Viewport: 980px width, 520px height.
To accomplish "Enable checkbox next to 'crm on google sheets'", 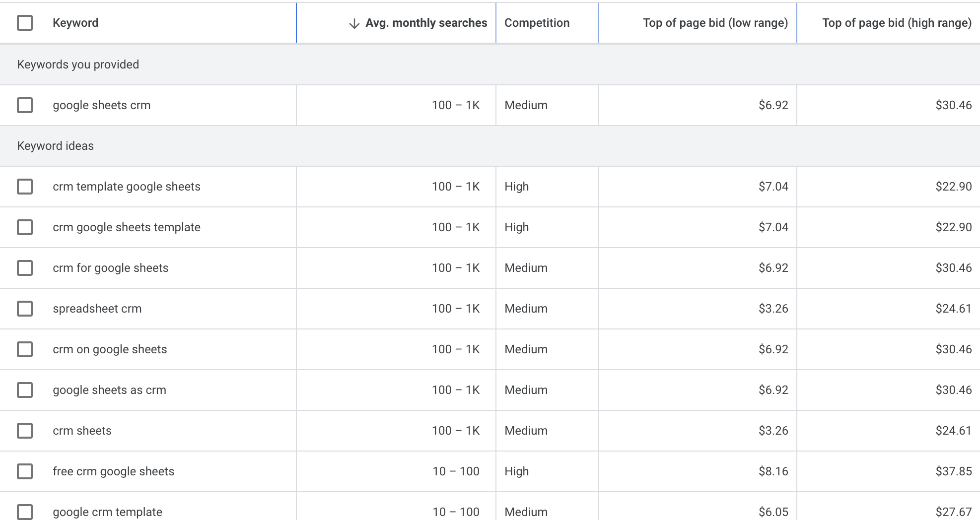I will click(x=25, y=349).
